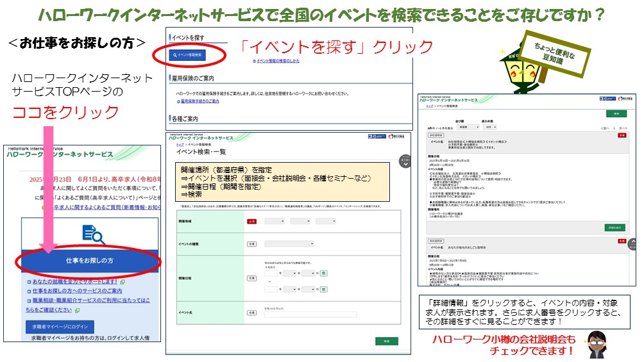This screenshot has height=362, width=644.
Task: Open the あなたの就職を全力でサポートします link
Action: coord(76,281)
